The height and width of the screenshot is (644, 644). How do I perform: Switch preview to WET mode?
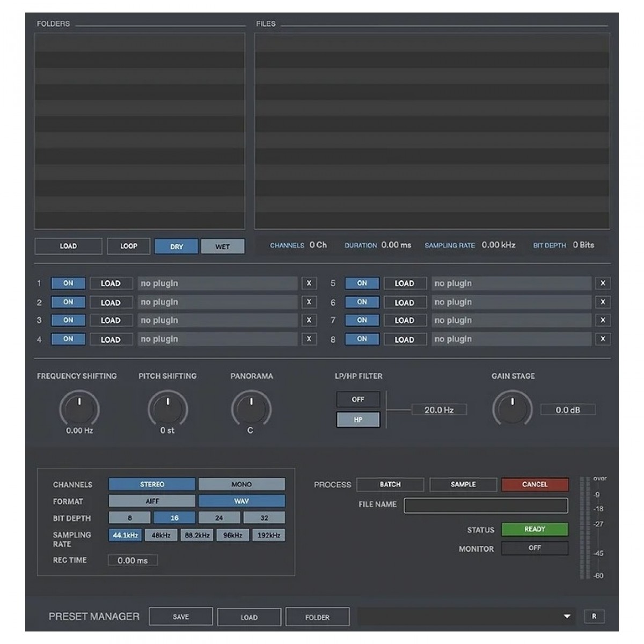[x=222, y=246]
